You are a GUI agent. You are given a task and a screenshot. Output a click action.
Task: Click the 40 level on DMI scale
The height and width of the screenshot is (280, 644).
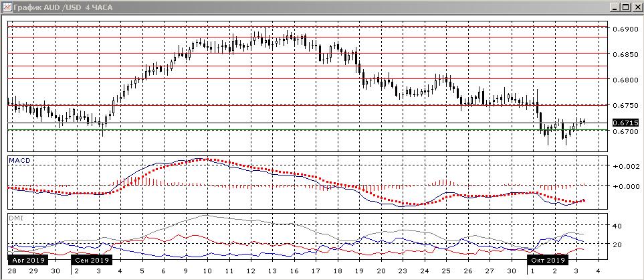tap(619, 226)
